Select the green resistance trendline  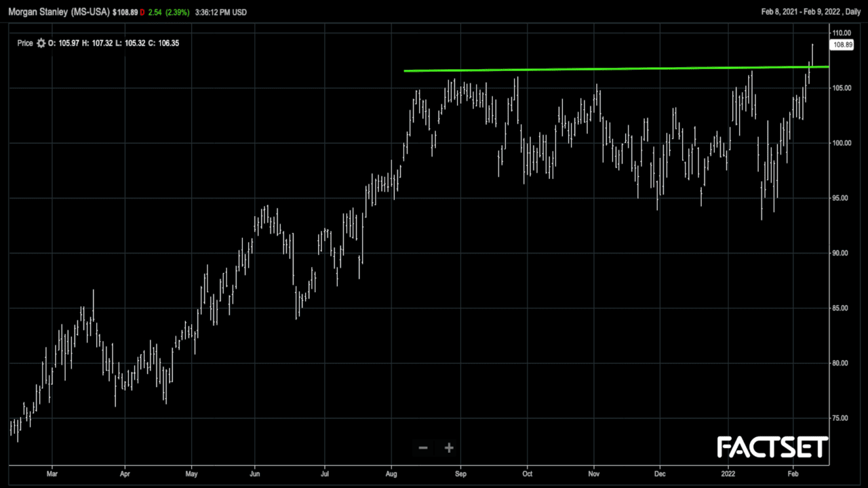coord(610,68)
